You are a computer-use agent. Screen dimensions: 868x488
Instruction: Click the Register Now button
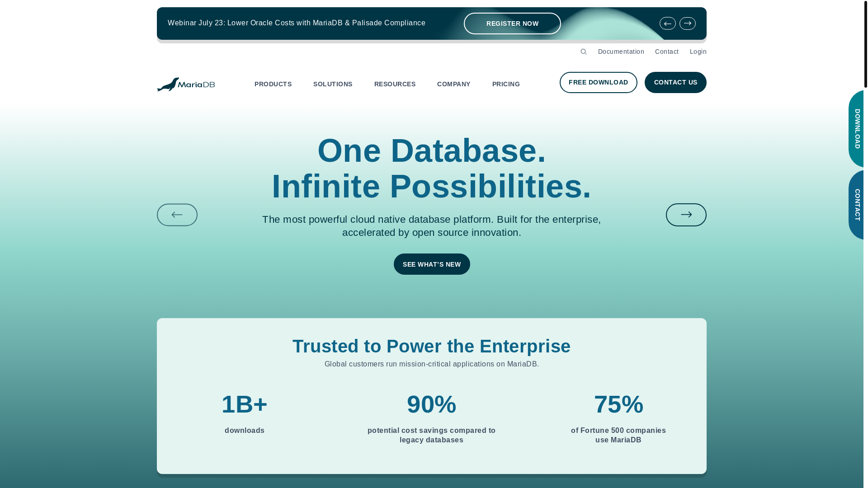click(512, 23)
